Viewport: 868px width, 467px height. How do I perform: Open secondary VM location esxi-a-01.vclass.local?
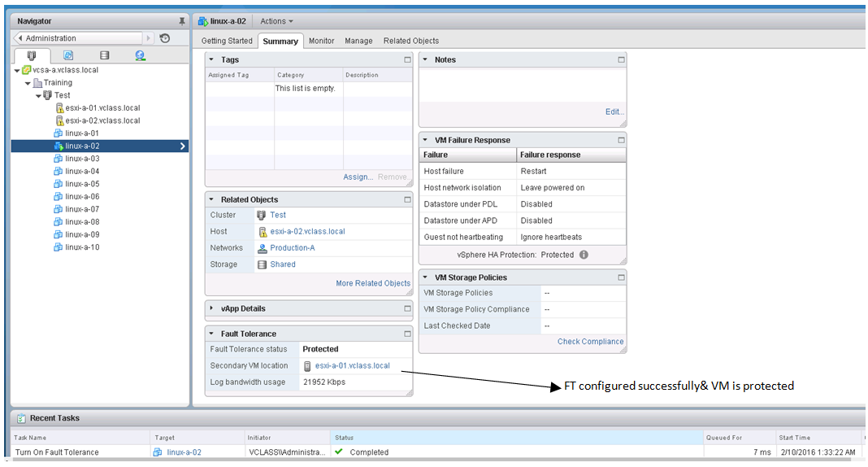(x=352, y=365)
